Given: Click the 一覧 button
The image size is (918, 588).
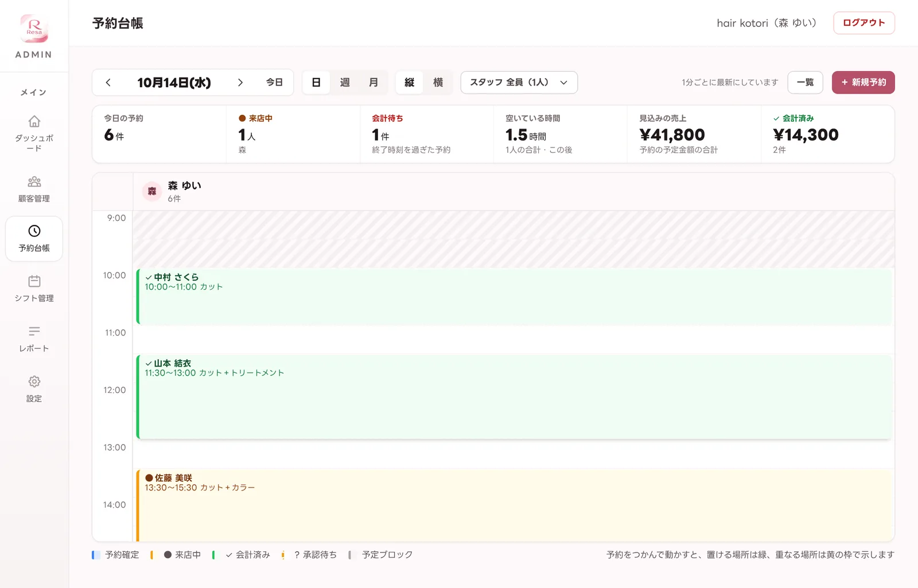Looking at the screenshot, I should [x=805, y=83].
